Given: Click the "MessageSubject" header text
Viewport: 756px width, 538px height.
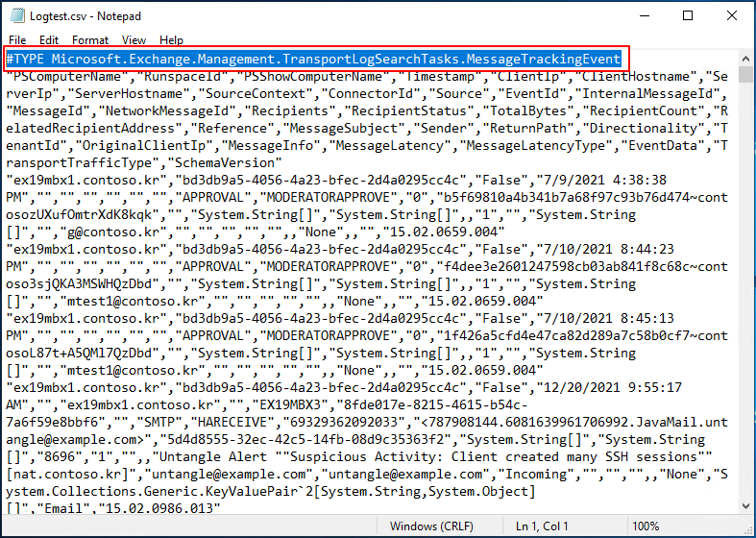Looking at the screenshot, I should pyautogui.click(x=343, y=128).
